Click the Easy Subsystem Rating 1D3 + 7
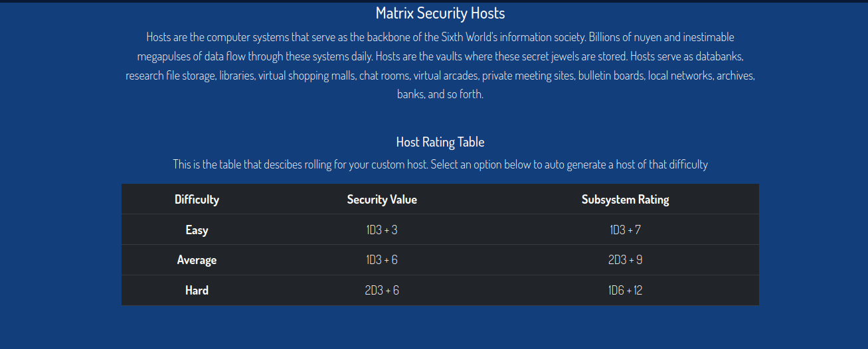The height and width of the screenshot is (349, 868). pyautogui.click(x=625, y=230)
